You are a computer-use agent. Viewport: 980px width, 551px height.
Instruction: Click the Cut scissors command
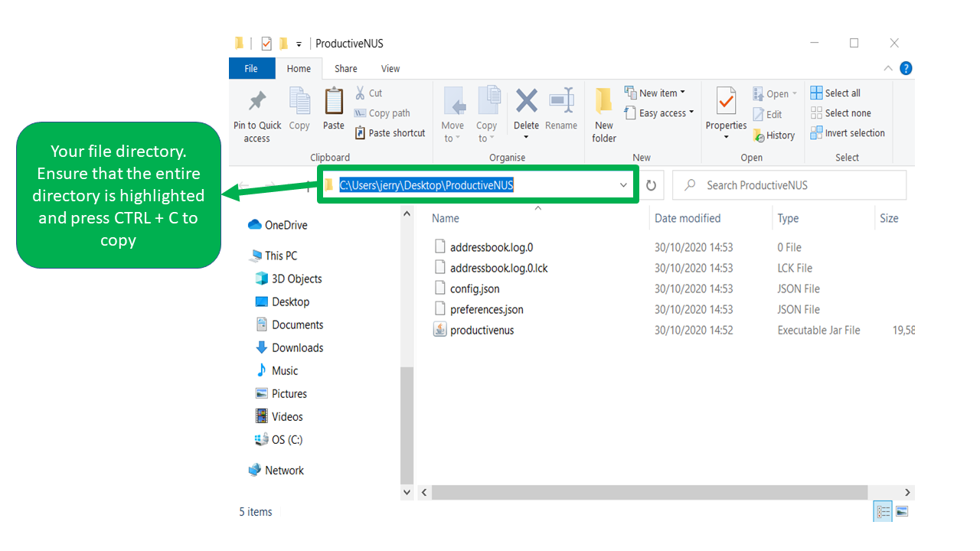pos(368,93)
